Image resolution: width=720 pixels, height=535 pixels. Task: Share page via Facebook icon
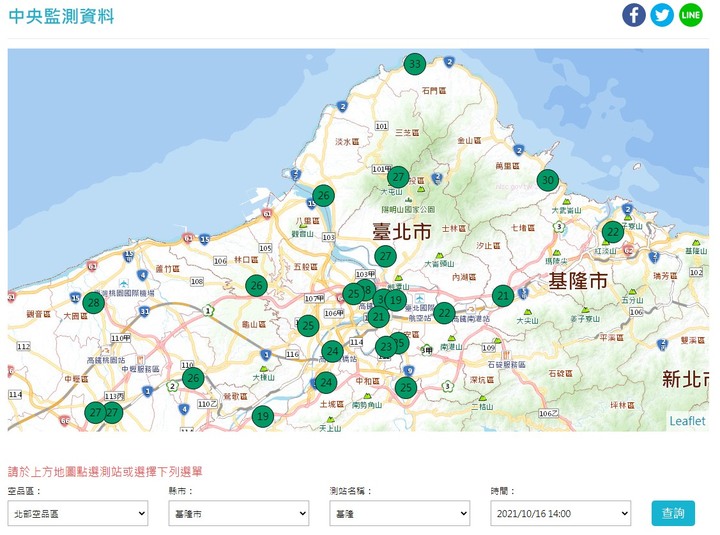634,15
